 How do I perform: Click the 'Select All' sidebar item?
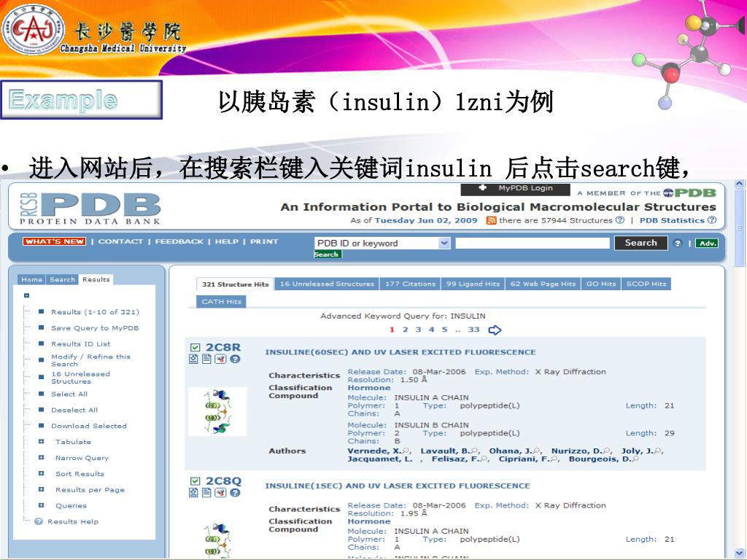tap(69, 394)
